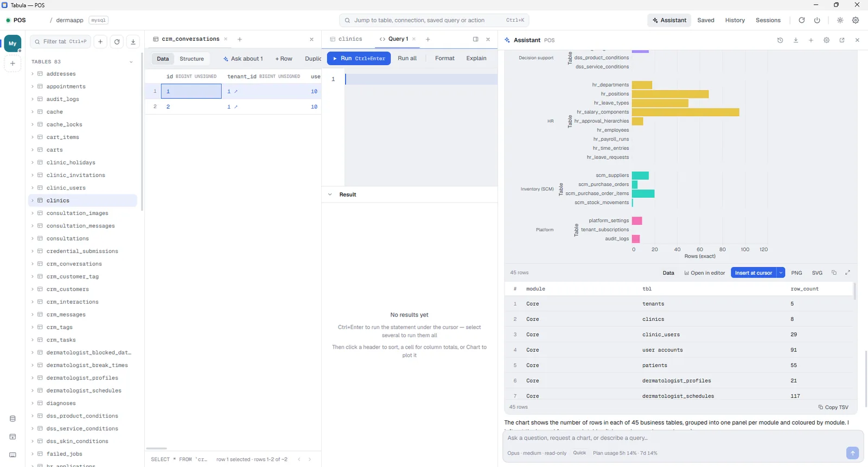
Task: Click the database icon in the left rail
Action: tap(12, 419)
